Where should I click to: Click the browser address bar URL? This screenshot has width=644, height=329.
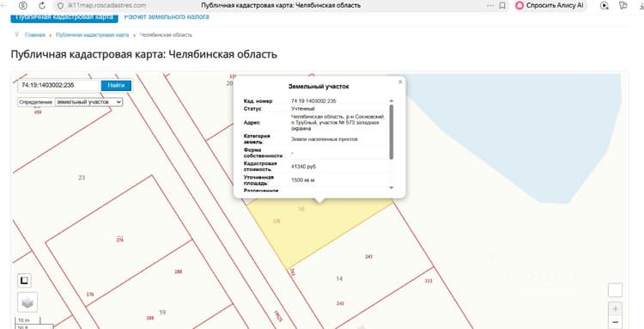[106, 6]
